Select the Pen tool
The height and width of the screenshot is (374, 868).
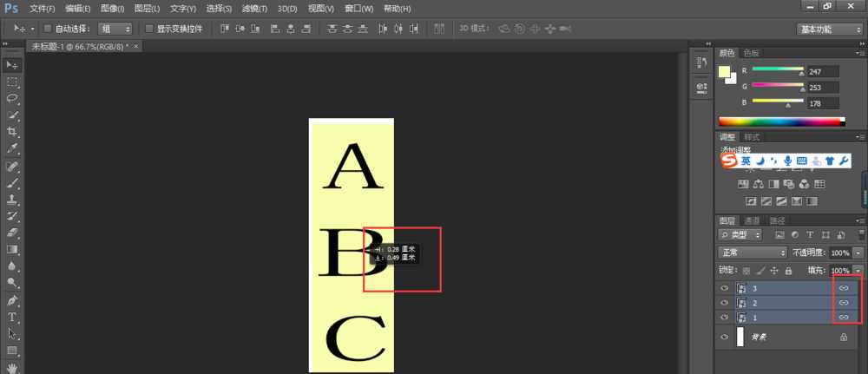[12, 300]
